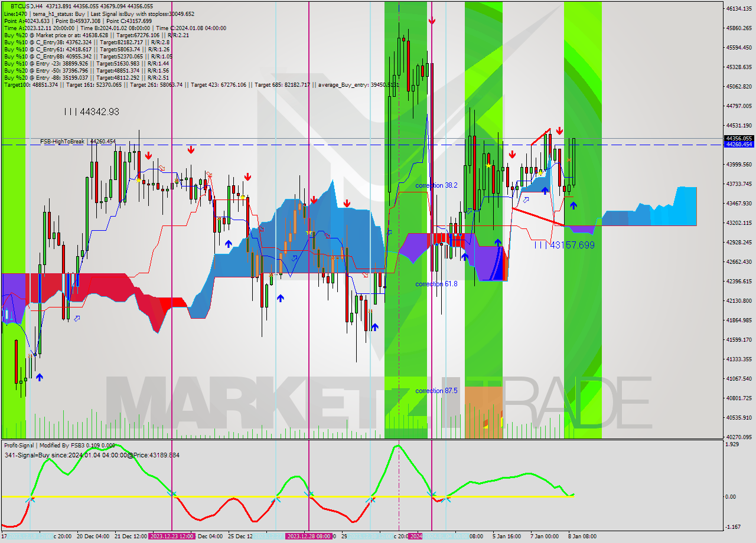Click the '5 Jan 16:00' time axis label
The image size is (756, 543).
coord(507,537)
